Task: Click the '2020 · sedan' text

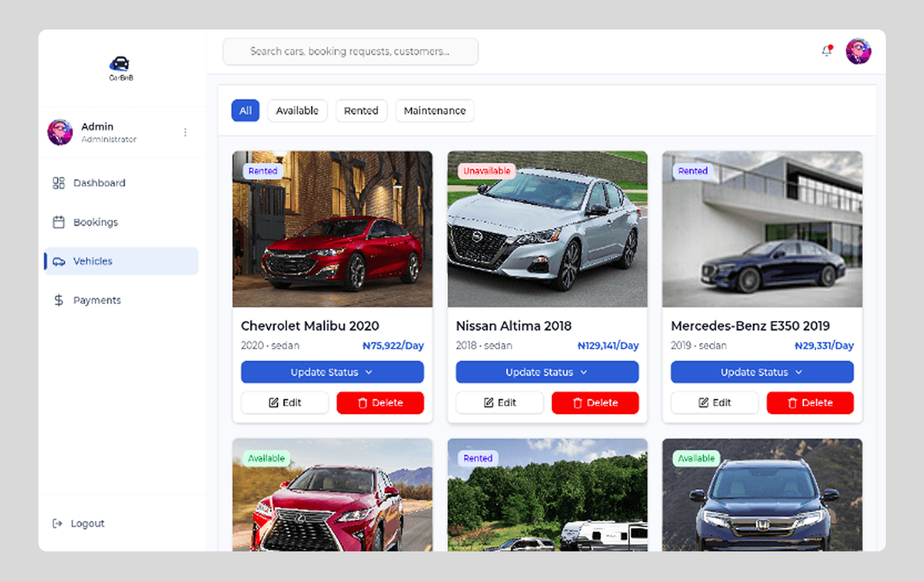Action: click(270, 346)
